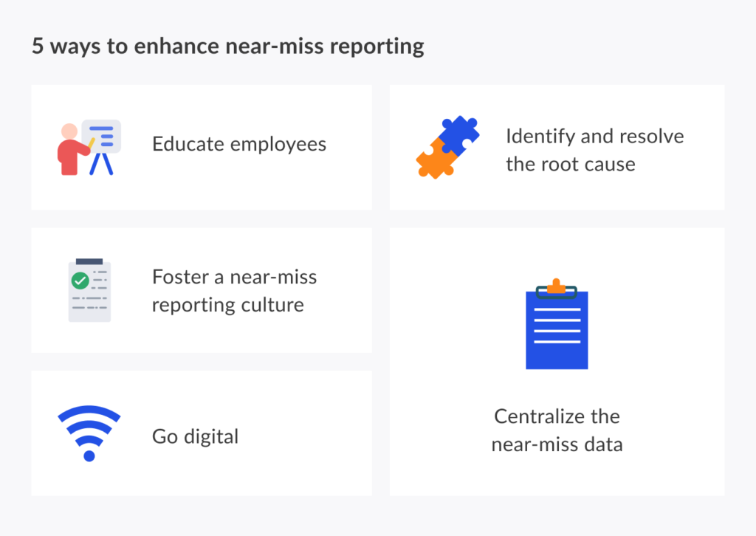Click the 5 ways to enhance heading

coord(228,46)
